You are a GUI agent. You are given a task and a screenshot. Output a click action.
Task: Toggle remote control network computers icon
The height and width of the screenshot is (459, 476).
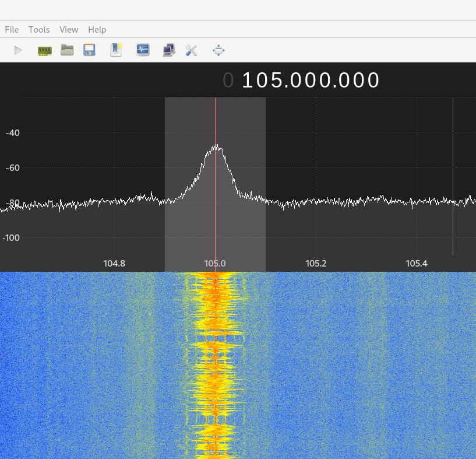click(x=170, y=50)
